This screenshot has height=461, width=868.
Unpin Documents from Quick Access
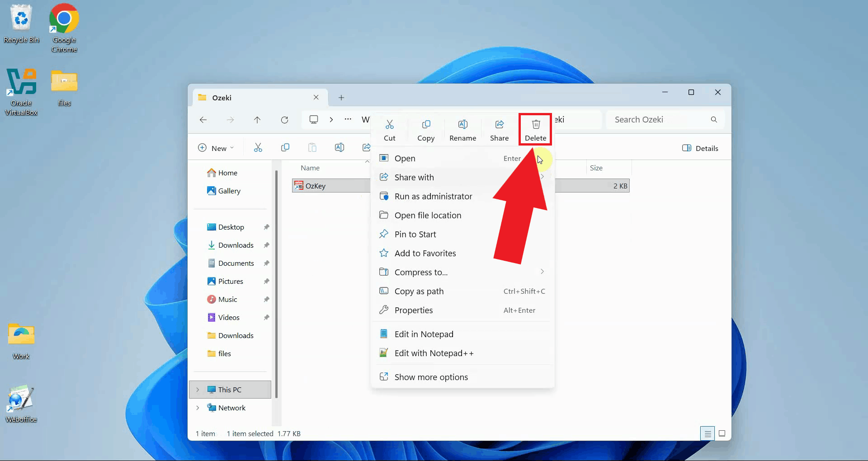pyautogui.click(x=267, y=263)
